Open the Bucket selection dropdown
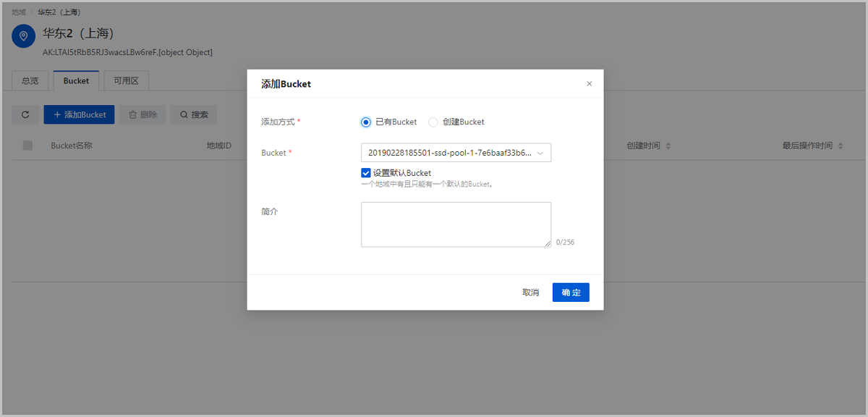 tap(456, 153)
